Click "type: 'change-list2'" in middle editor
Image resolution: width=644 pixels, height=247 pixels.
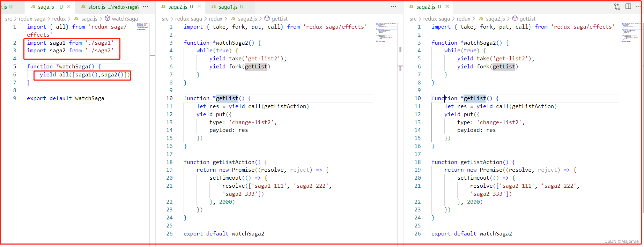(x=243, y=122)
